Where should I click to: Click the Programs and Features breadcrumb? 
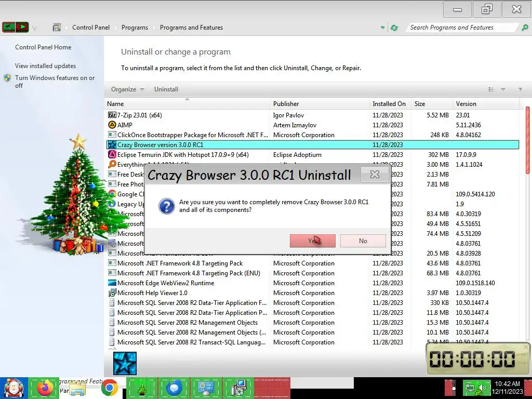[191, 28]
